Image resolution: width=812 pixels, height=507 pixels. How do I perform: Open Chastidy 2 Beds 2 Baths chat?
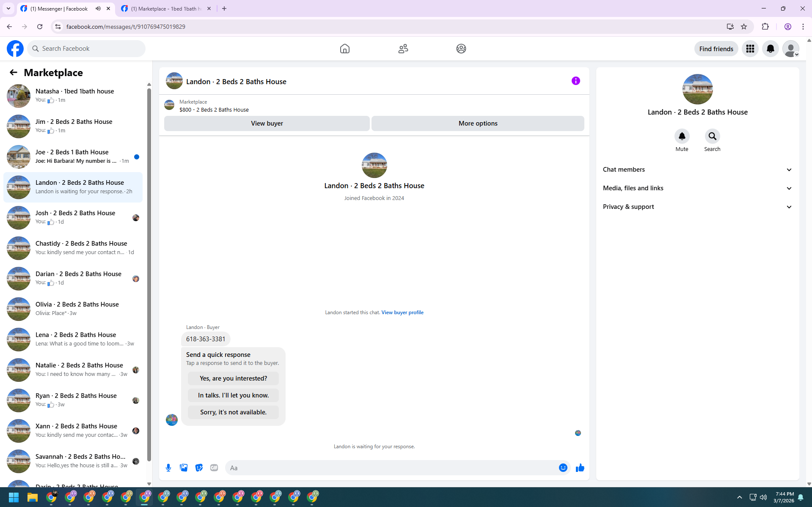[x=73, y=248]
